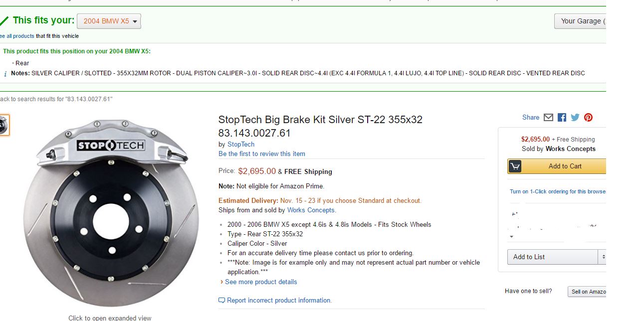This screenshot has height=321, width=644.
Task: Select the small brake kit thumbnail
Action: click(x=4, y=125)
